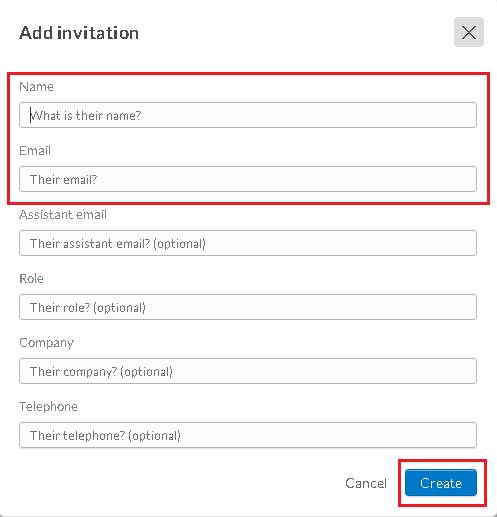
Task: Click the Telephone input field
Action: point(248,435)
